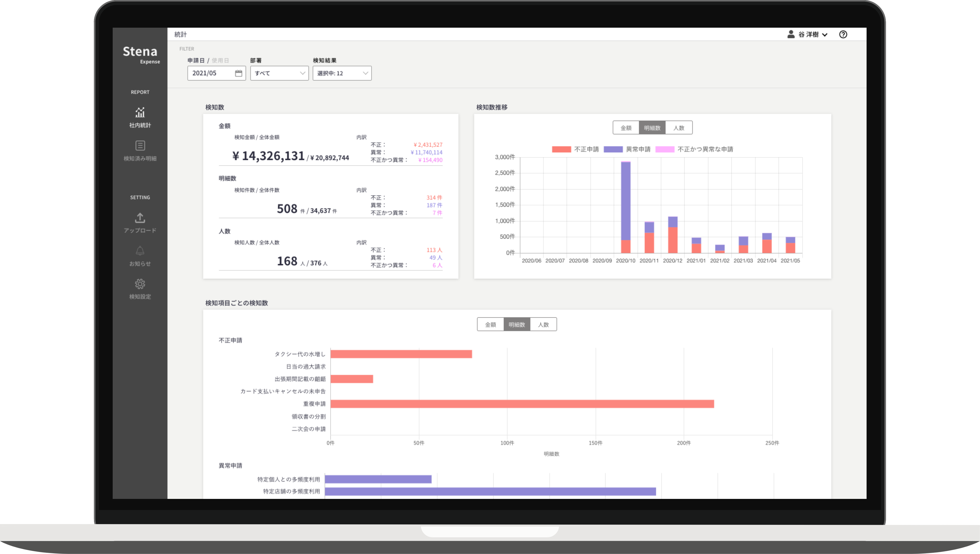980x554 pixels.
Task: Click the 2020/10 bar in trend chart
Action: click(x=626, y=207)
